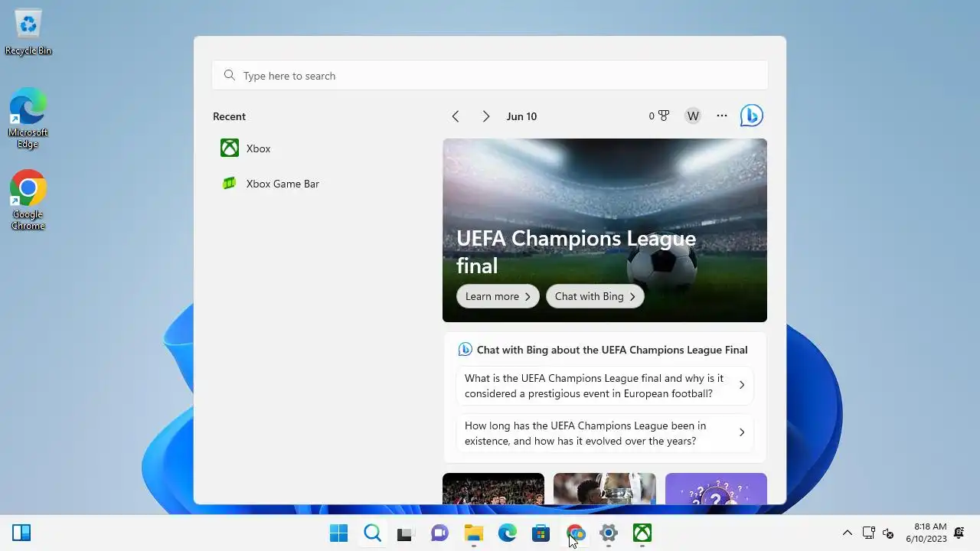Open notification center icon
980x551 pixels.
pyautogui.click(x=959, y=533)
